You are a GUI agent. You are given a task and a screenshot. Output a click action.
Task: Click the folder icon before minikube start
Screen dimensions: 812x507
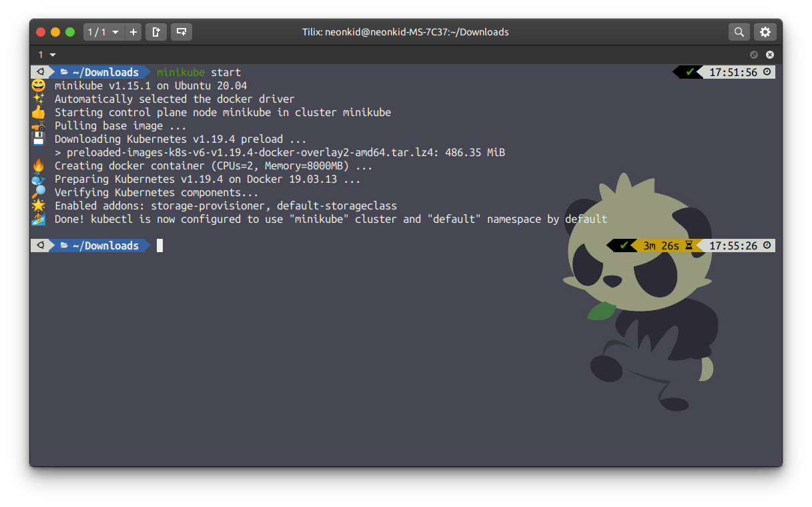(x=64, y=72)
